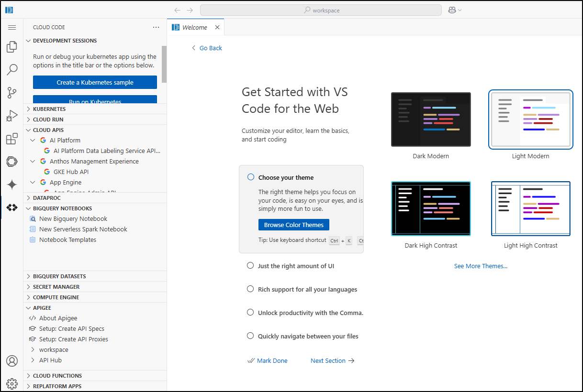
Task: Expand the Secret Manager section
Action: click(x=95, y=287)
